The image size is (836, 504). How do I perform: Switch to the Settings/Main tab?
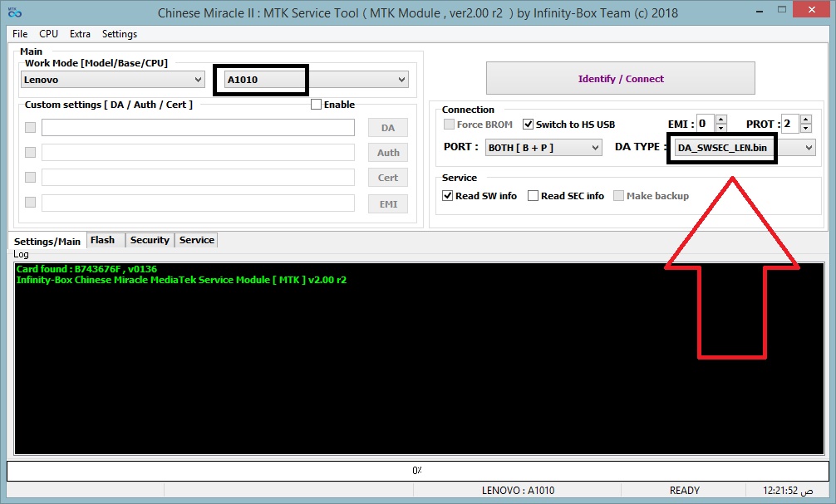pyautogui.click(x=47, y=241)
